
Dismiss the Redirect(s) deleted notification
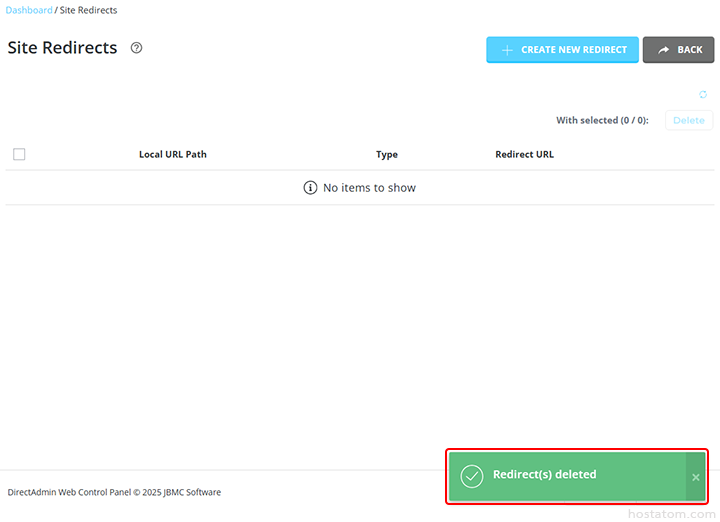pos(696,477)
